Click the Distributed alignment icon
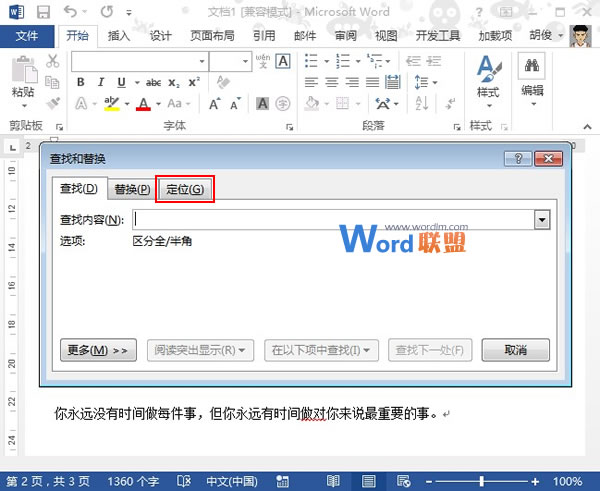This screenshot has height=491, width=600. [x=393, y=82]
